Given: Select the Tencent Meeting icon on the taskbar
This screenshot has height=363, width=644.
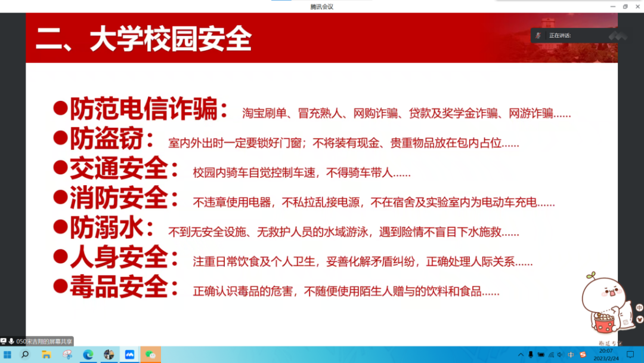Looking at the screenshot, I should click(131, 355).
